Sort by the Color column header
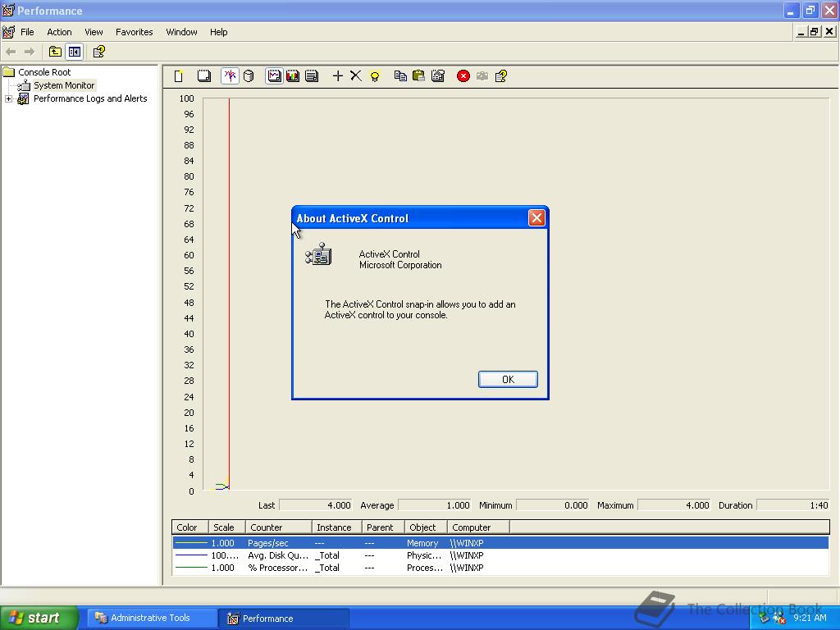840x630 pixels. [x=190, y=527]
